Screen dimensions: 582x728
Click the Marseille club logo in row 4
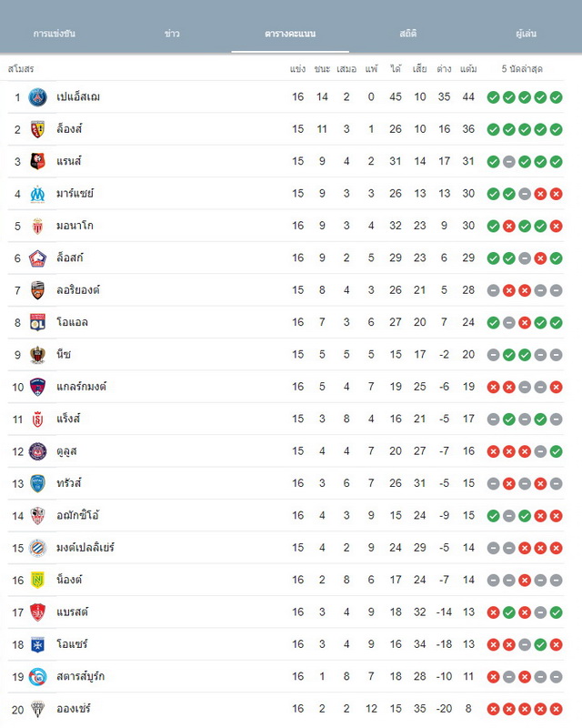tap(37, 194)
